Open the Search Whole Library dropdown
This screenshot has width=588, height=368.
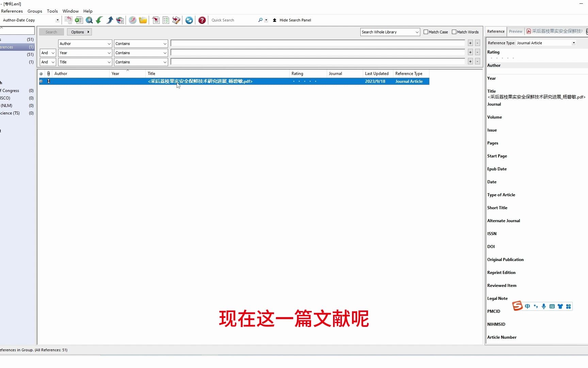click(x=417, y=32)
